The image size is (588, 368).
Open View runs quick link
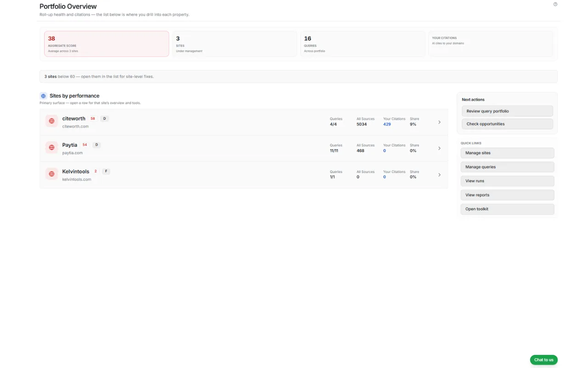pyautogui.click(x=507, y=181)
